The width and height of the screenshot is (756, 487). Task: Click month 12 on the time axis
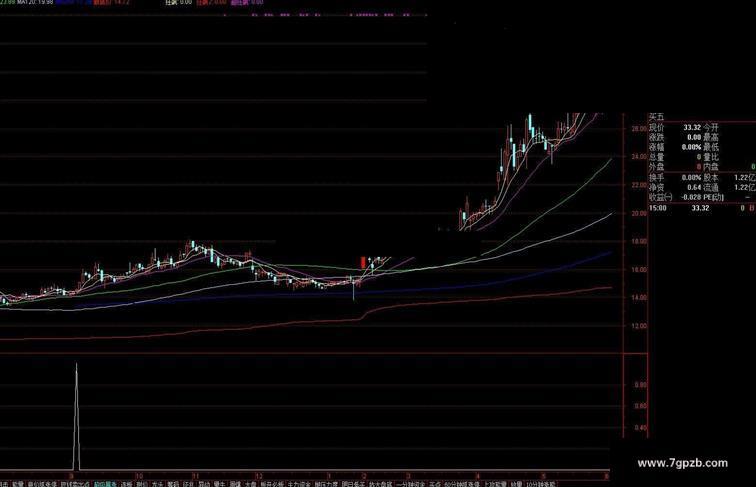(x=259, y=475)
